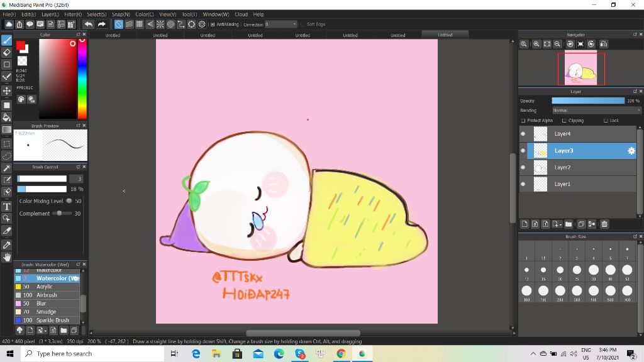
Task: Enable the Clipping checkbox
Action: (564, 121)
